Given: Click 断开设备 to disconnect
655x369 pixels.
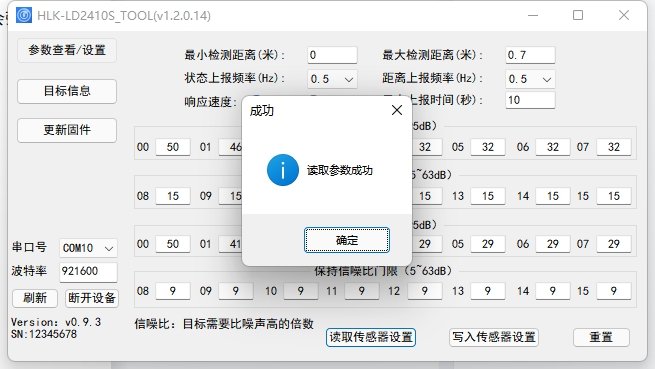Looking at the screenshot, I should (92, 298).
